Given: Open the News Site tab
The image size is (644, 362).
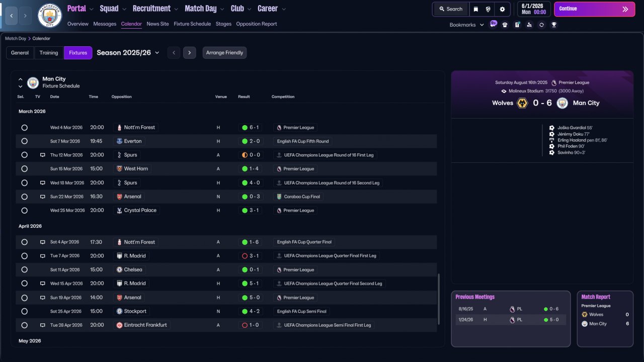Looking at the screenshot, I should pyautogui.click(x=157, y=24).
